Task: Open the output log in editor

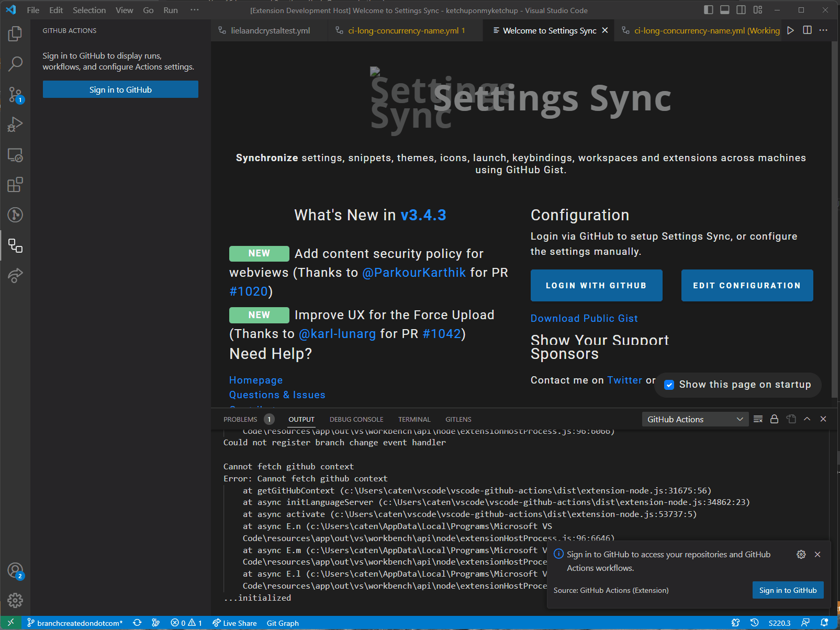Action: pyautogui.click(x=791, y=419)
